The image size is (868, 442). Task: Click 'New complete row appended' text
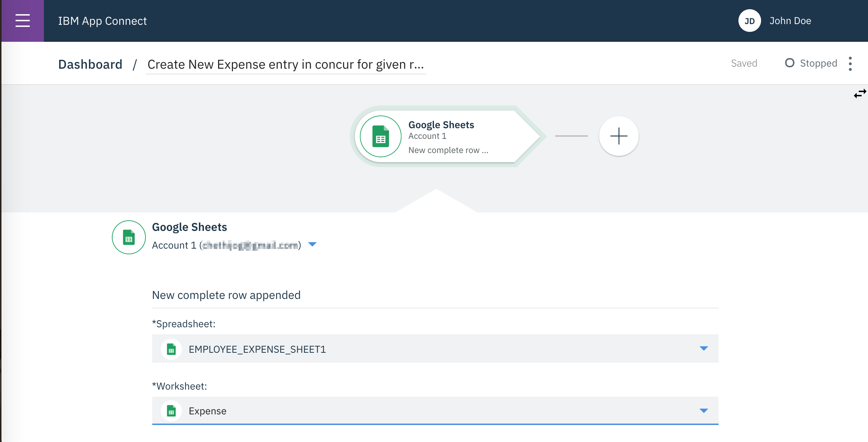click(226, 295)
